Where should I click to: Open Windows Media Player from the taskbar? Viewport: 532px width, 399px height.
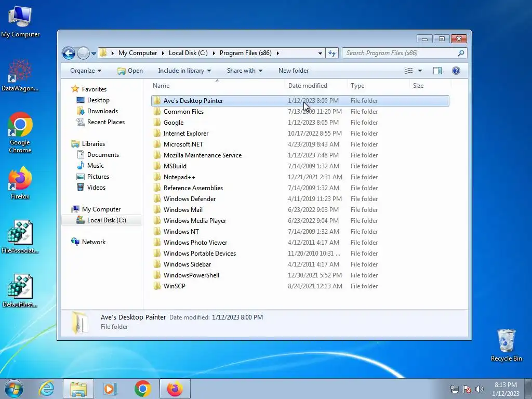(110, 389)
